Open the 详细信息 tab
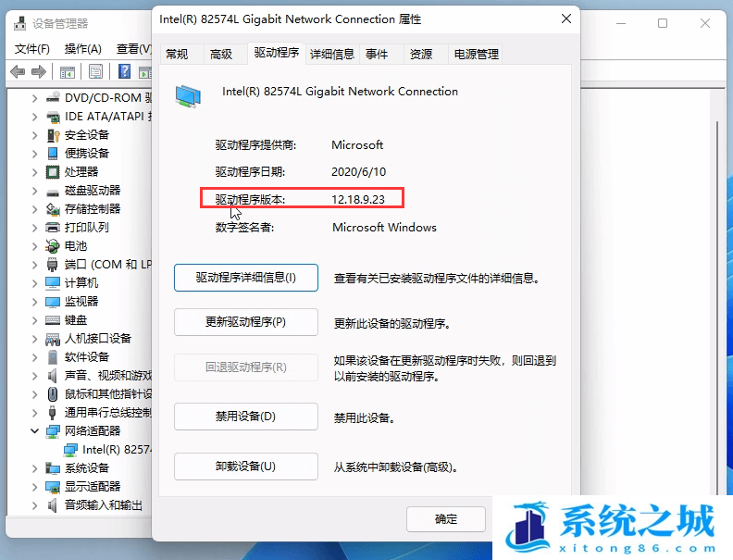733x560 pixels. click(332, 55)
